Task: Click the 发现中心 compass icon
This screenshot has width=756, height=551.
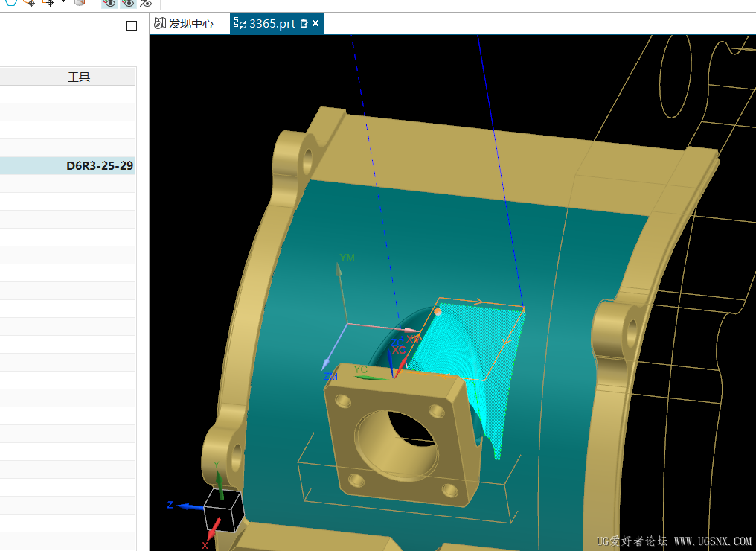Action: coord(160,23)
